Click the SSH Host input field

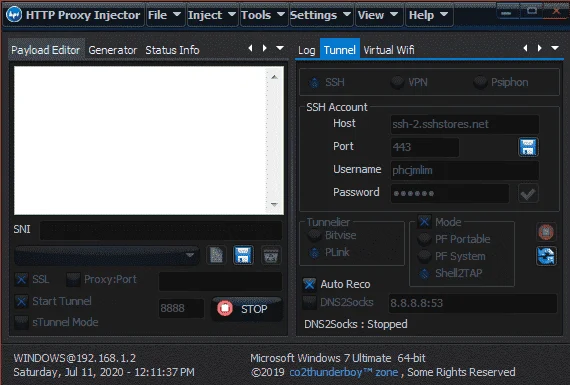[465, 124]
